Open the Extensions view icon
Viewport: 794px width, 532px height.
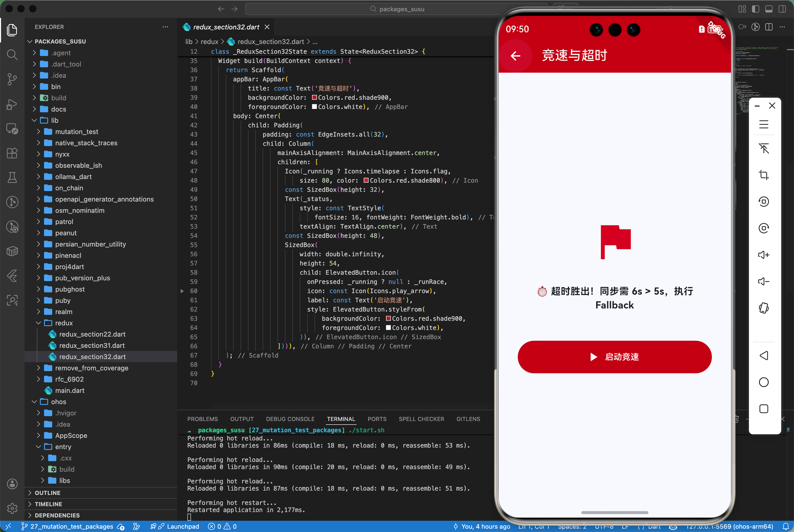[12, 153]
